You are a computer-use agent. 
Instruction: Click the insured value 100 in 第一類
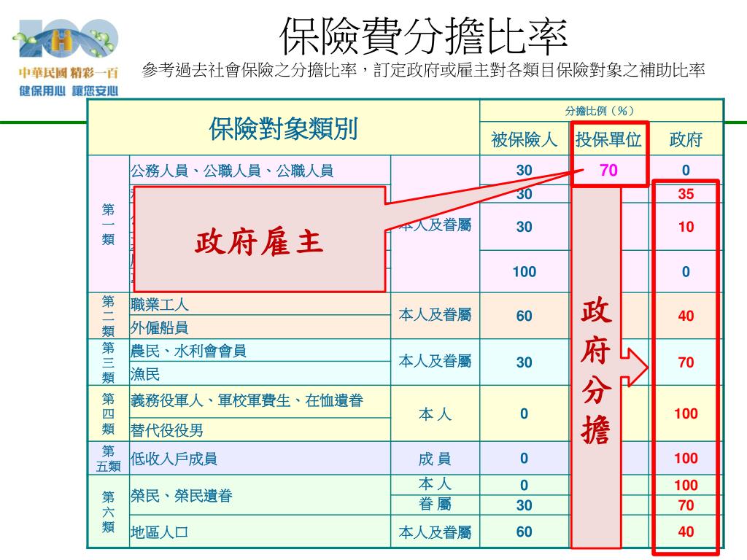[524, 271]
